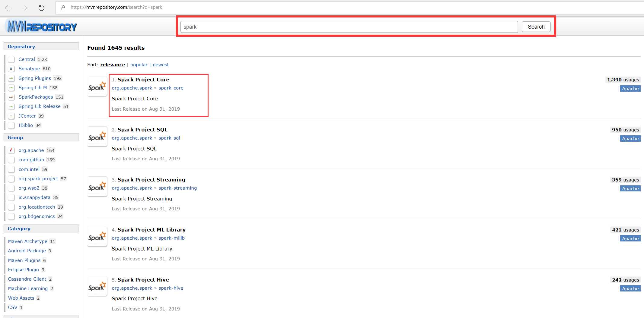Image resolution: width=644 pixels, height=318 pixels.
Task: Click the 359 usages badge
Action: 625,180
